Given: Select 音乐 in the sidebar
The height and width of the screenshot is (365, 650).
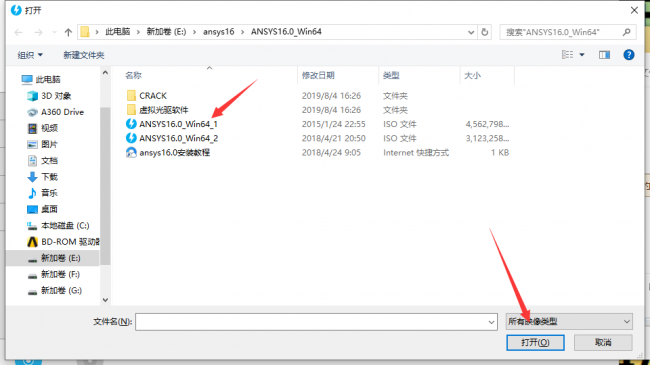Looking at the screenshot, I should pos(42,193).
